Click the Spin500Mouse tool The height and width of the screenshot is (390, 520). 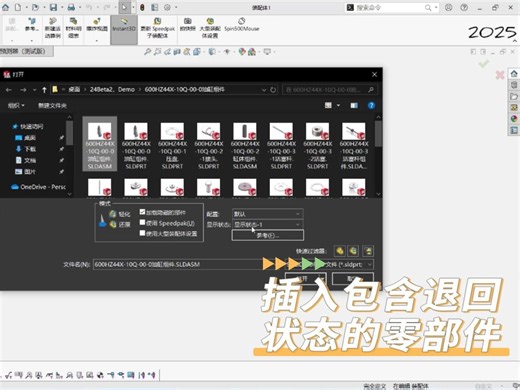click(242, 25)
